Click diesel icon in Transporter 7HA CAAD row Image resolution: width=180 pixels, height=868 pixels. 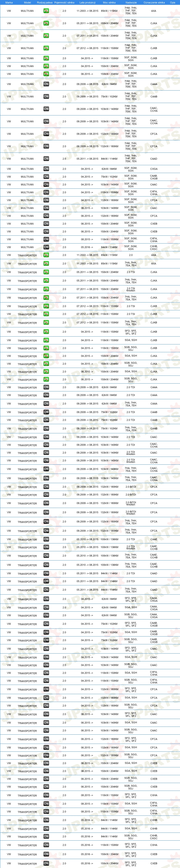click(46, 590)
